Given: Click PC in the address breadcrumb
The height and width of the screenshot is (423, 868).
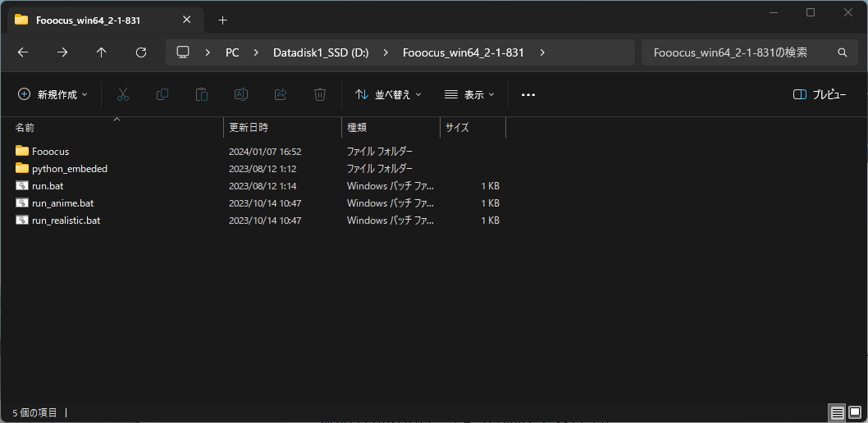Looking at the screenshot, I should click(x=232, y=52).
